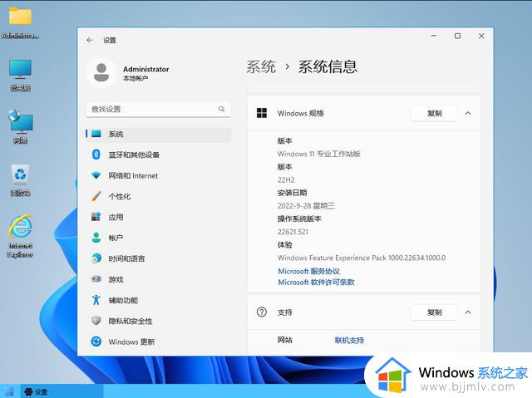Image resolution: width=532 pixels, height=398 pixels.
Task: Open the 网络 desktop icon
Action: [x=20, y=127]
